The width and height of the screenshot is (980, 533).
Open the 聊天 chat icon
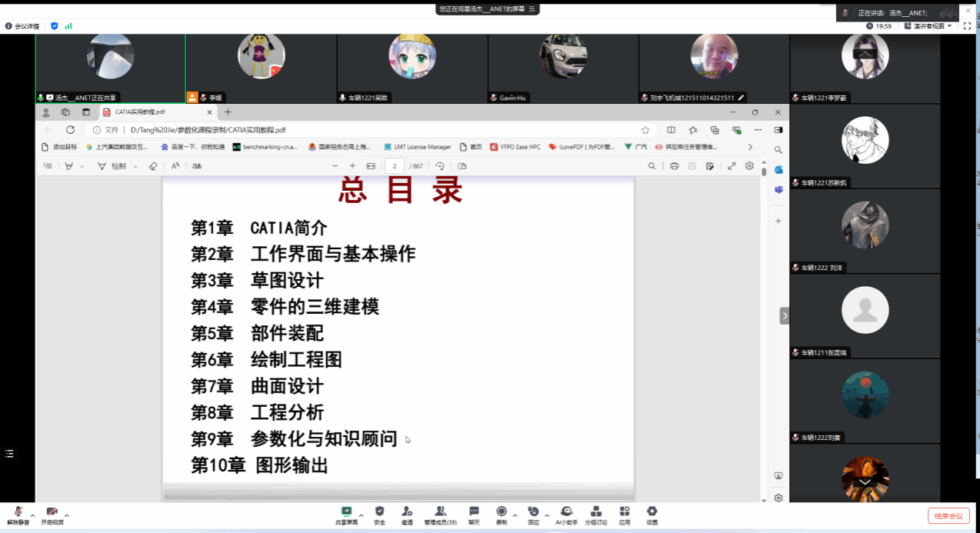(474, 514)
